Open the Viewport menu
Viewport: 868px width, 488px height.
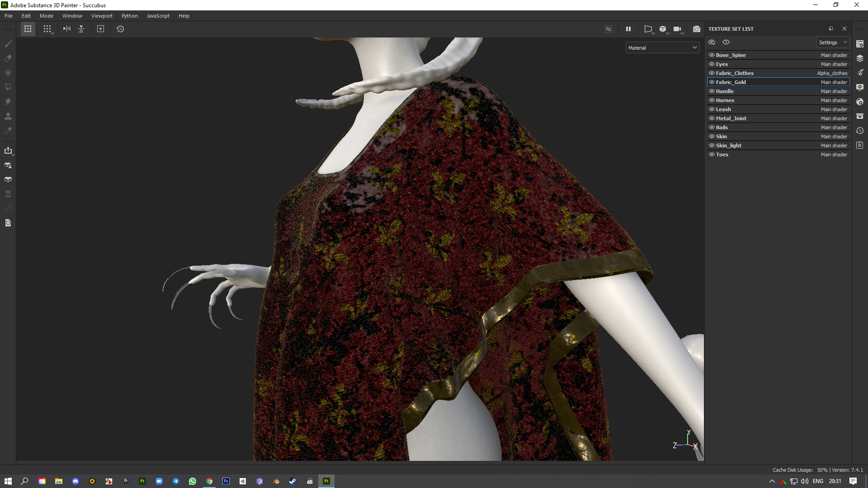coord(102,16)
